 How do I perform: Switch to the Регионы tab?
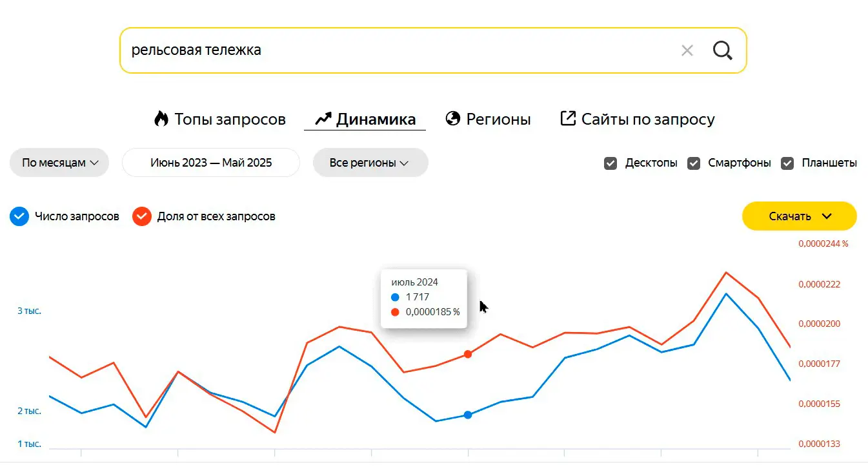pos(498,119)
